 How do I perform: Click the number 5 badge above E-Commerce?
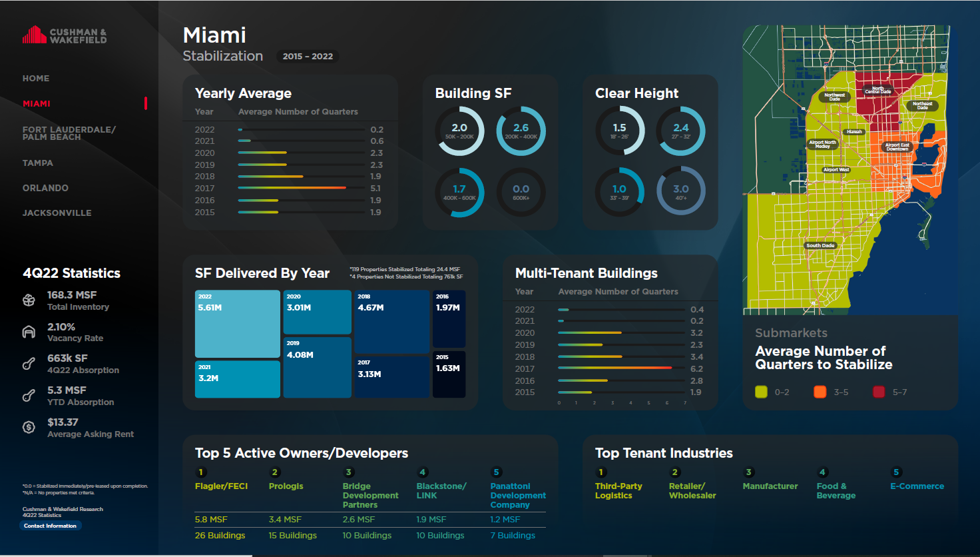(x=896, y=471)
